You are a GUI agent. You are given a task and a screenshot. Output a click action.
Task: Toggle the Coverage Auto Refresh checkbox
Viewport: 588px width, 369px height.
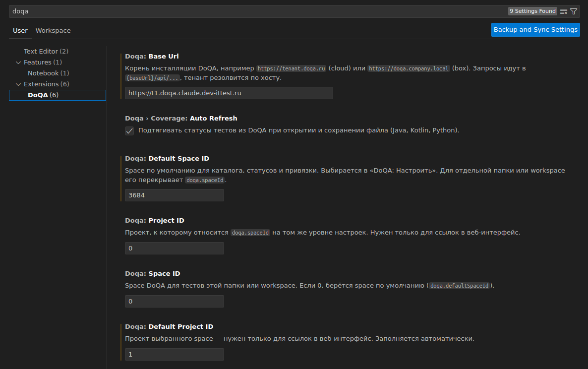129,131
